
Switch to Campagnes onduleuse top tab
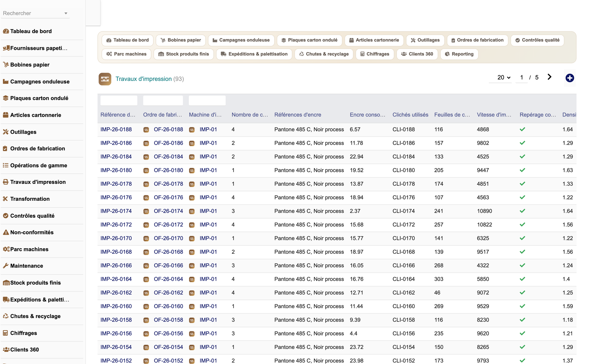[241, 40]
